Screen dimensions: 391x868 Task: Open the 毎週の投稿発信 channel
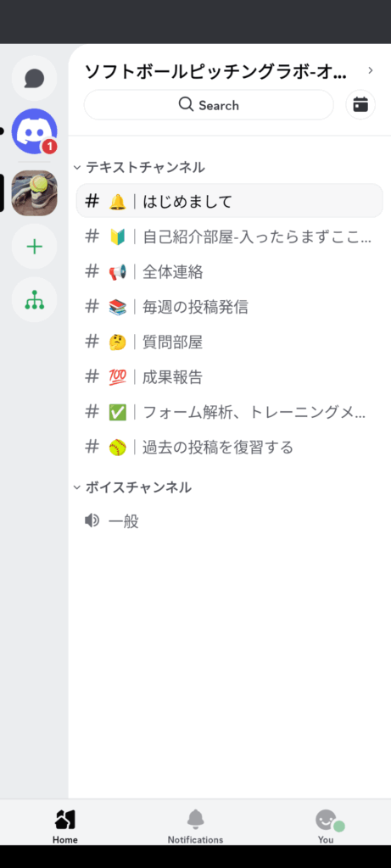point(229,307)
